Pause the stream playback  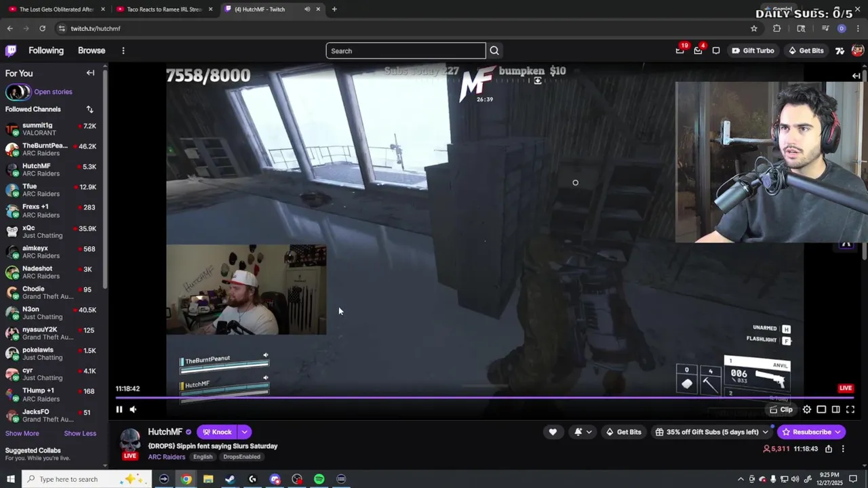pos(119,409)
